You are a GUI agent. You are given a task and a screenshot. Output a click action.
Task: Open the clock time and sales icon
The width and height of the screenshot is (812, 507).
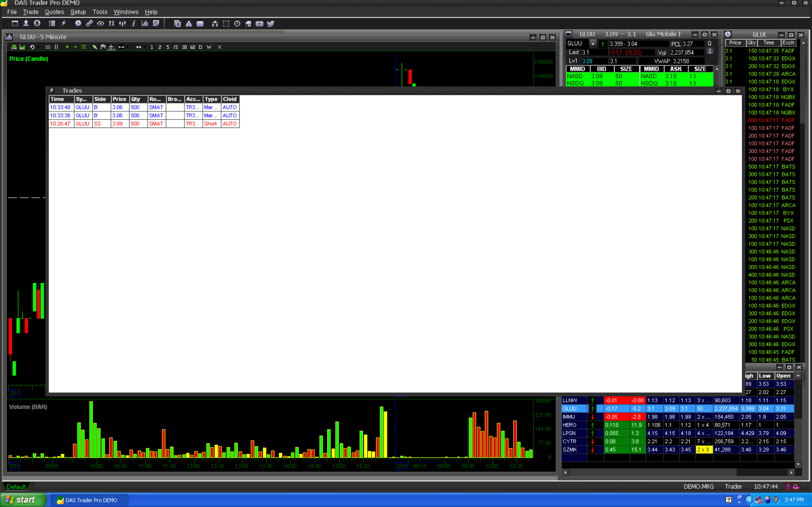click(x=78, y=23)
